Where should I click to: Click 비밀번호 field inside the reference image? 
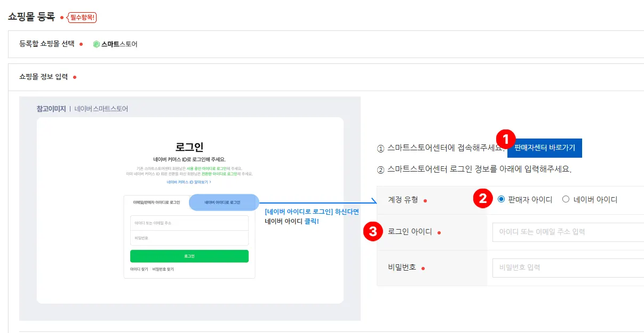coord(189,238)
